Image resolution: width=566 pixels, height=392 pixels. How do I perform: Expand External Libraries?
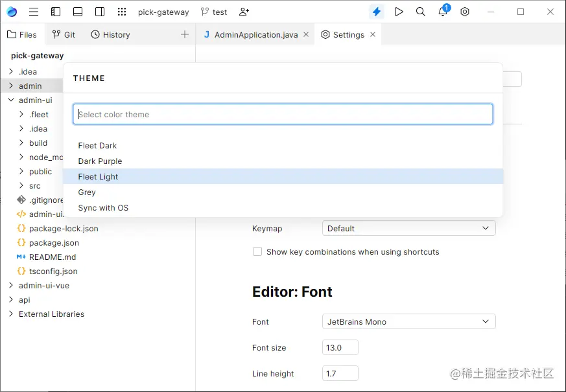(x=11, y=314)
